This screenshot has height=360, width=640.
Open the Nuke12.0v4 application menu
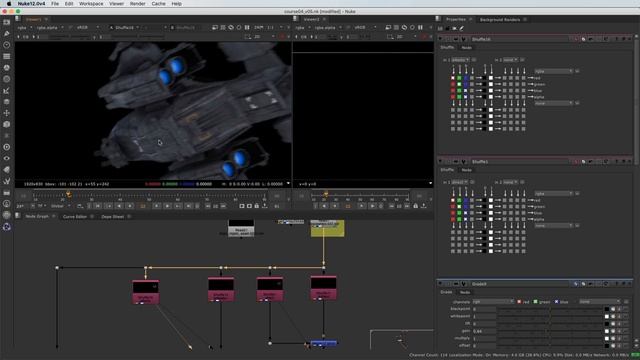click(x=31, y=3)
